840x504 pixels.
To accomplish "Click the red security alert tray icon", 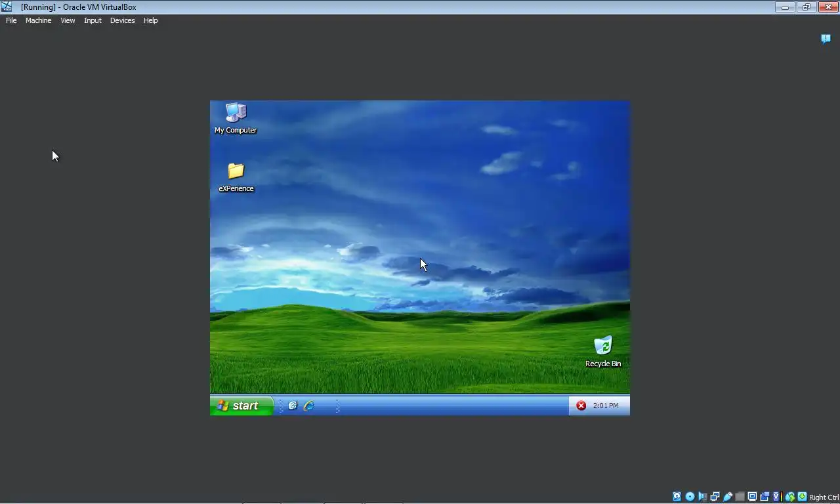I will [581, 406].
